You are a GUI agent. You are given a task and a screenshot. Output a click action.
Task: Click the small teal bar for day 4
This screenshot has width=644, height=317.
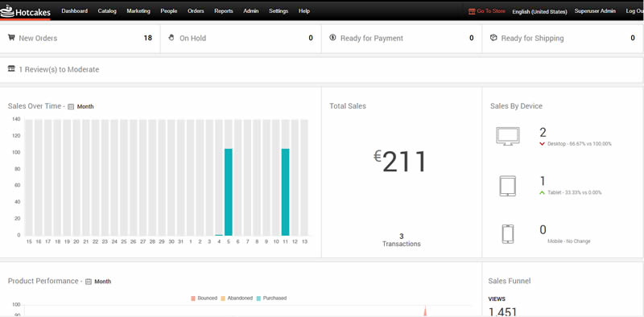click(x=219, y=235)
